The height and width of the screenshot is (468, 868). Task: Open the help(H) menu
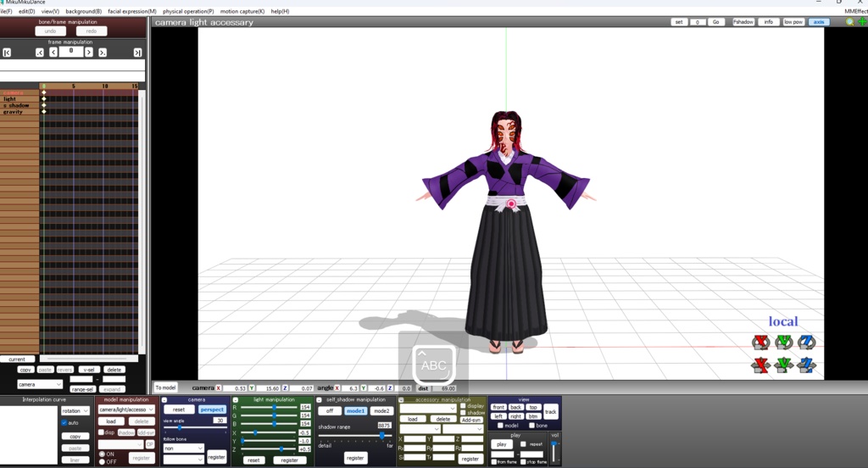point(280,11)
